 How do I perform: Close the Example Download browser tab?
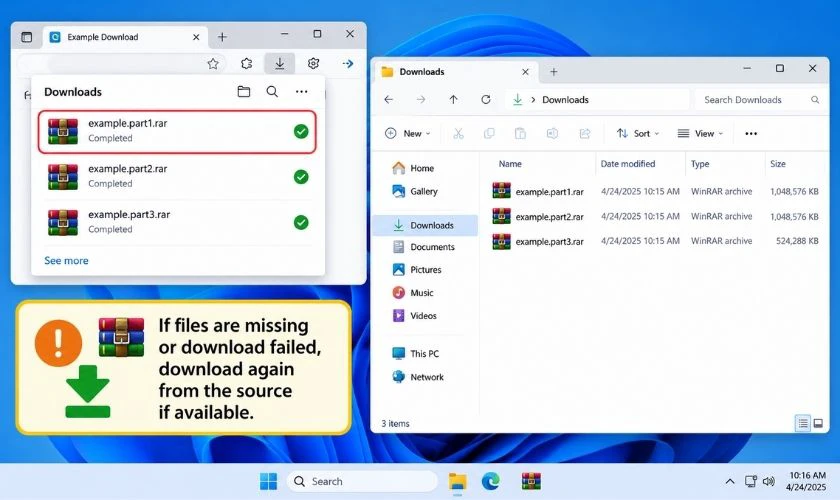(196, 37)
